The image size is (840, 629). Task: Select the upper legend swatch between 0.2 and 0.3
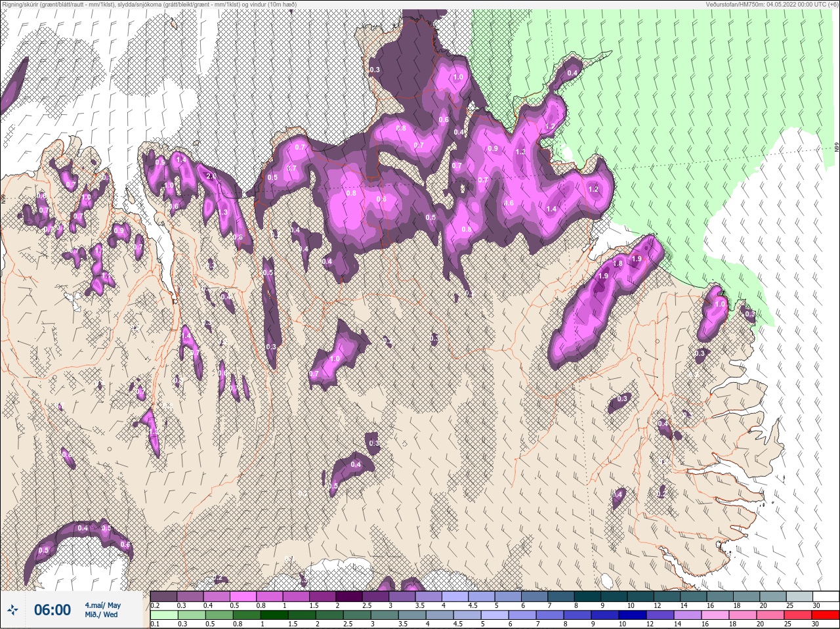pyautogui.click(x=164, y=596)
